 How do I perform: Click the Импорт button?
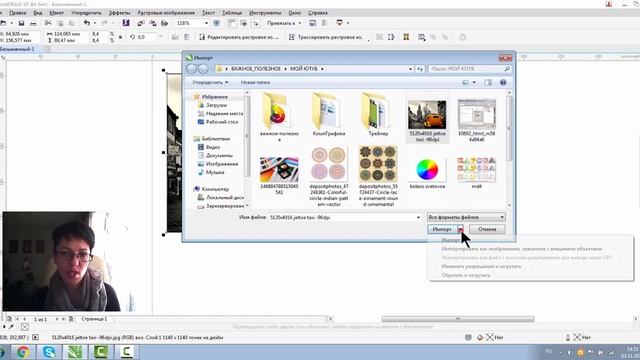click(442, 229)
